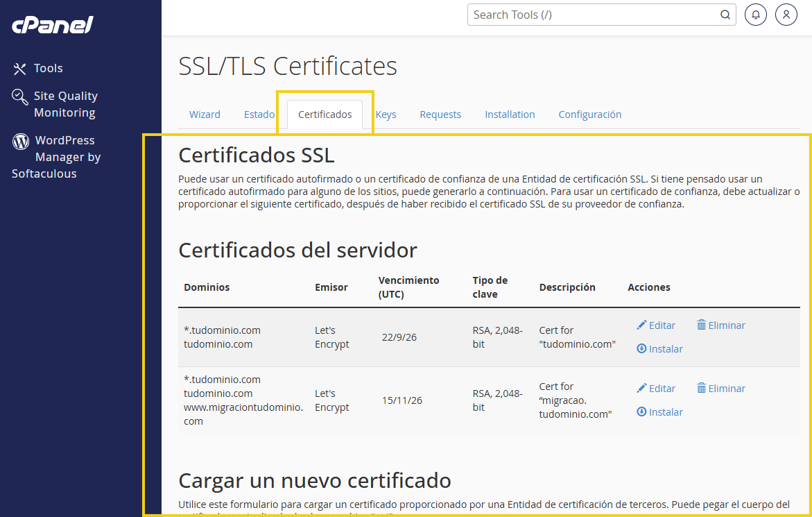This screenshot has height=517, width=812.
Task: Click the Certificados del servidor heading
Action: pyautogui.click(x=297, y=251)
